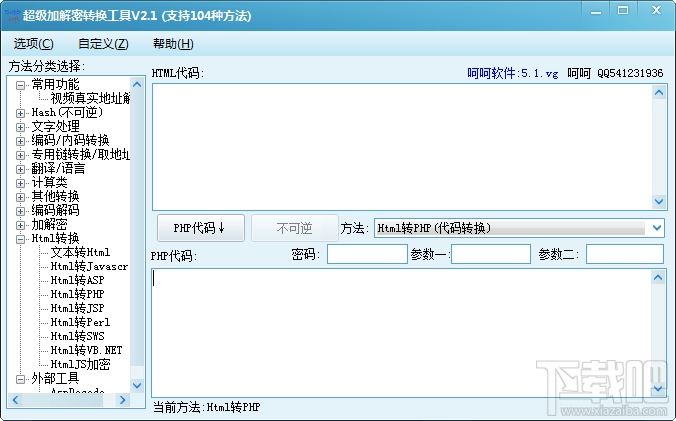
Task: Click 当前方法:Html转PHP status text
Action: 207,407
